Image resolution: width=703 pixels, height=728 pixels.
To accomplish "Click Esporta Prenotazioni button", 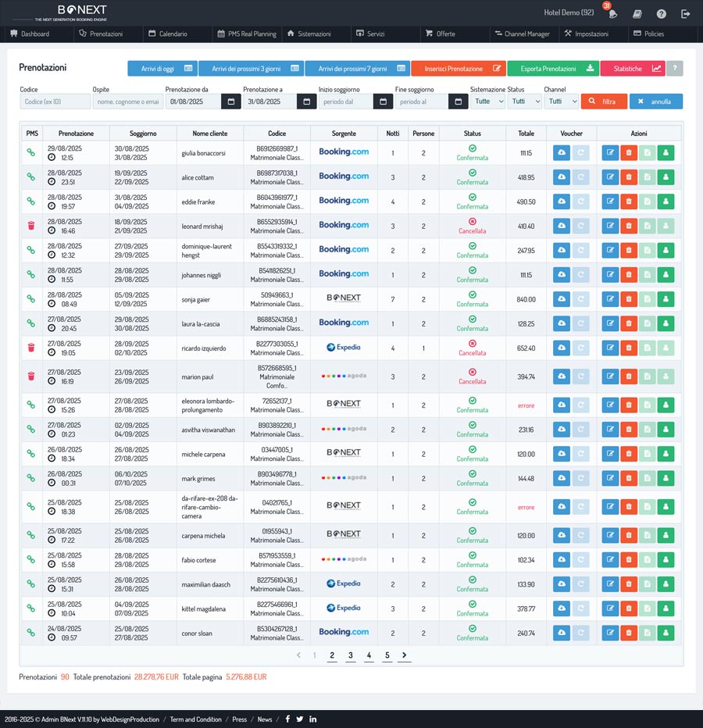I will 552,69.
